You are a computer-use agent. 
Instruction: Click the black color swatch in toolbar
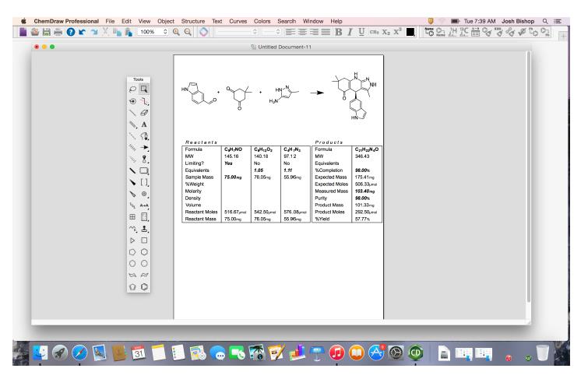(x=410, y=32)
